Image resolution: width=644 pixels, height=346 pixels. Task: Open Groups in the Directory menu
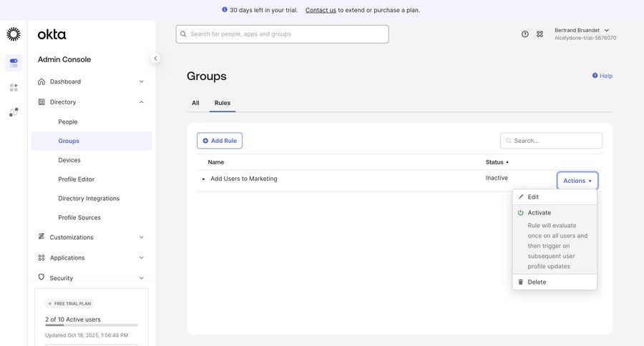tap(92, 141)
